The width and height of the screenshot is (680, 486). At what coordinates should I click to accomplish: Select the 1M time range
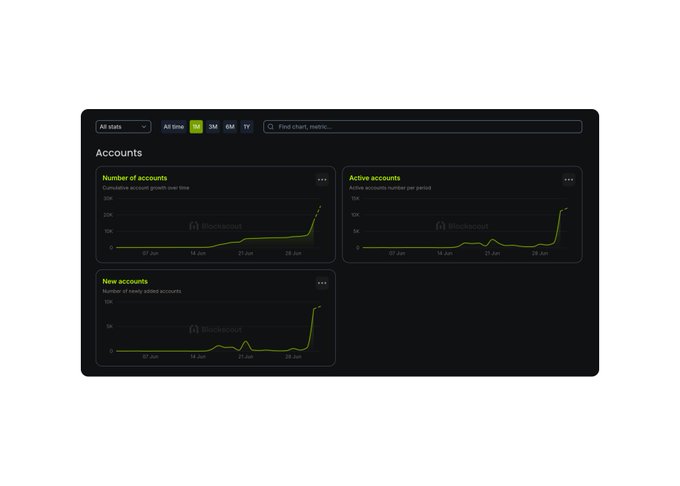196,127
